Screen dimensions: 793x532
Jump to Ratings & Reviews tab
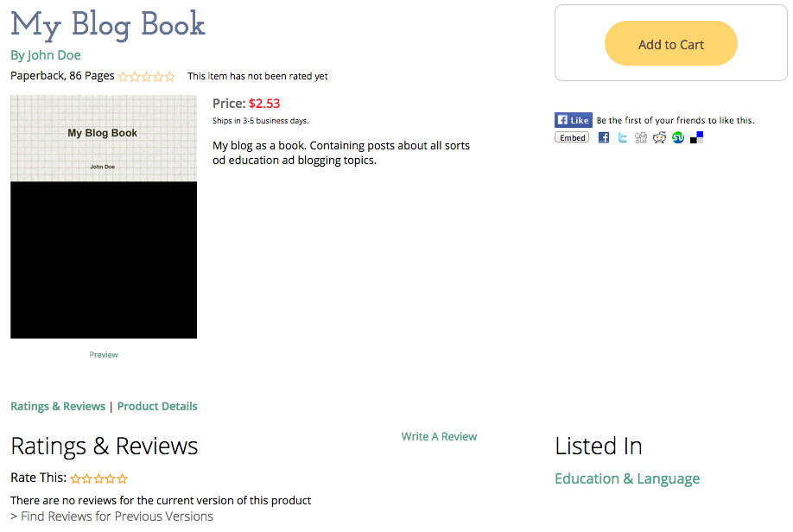click(58, 406)
